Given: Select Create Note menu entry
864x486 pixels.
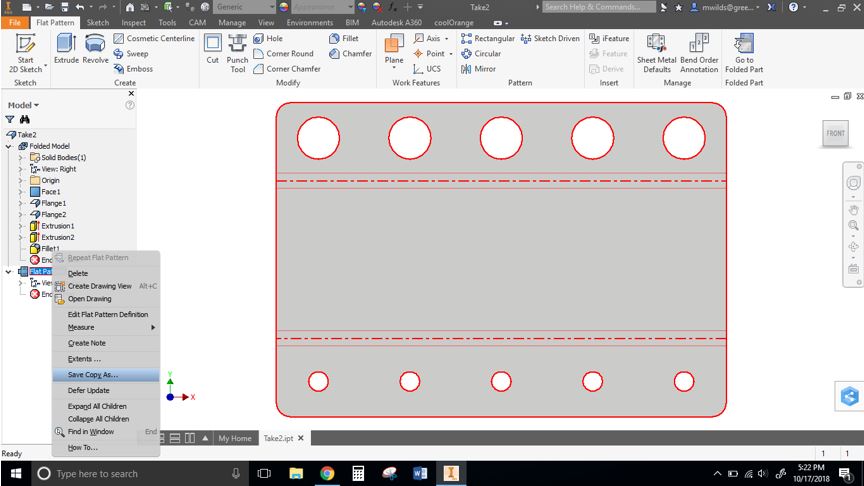Looking at the screenshot, I should pos(106,343).
